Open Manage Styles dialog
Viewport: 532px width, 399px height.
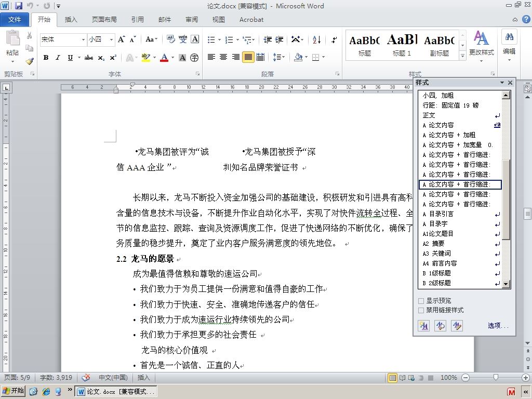(x=457, y=326)
